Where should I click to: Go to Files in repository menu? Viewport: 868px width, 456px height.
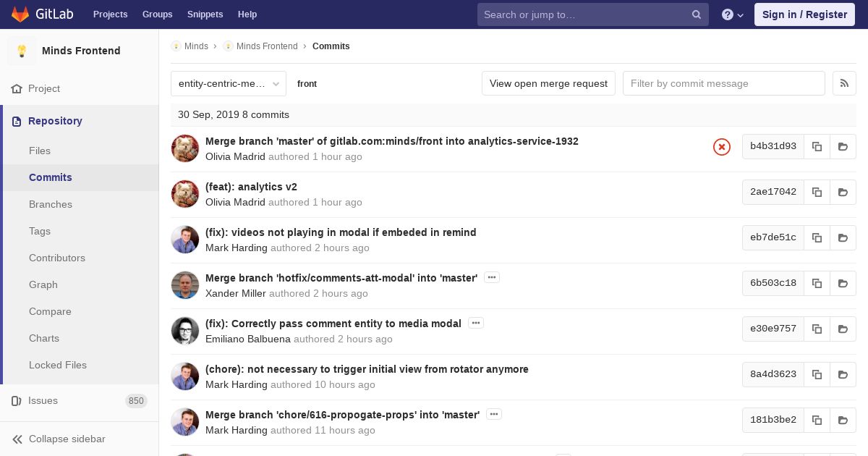pyautogui.click(x=40, y=151)
